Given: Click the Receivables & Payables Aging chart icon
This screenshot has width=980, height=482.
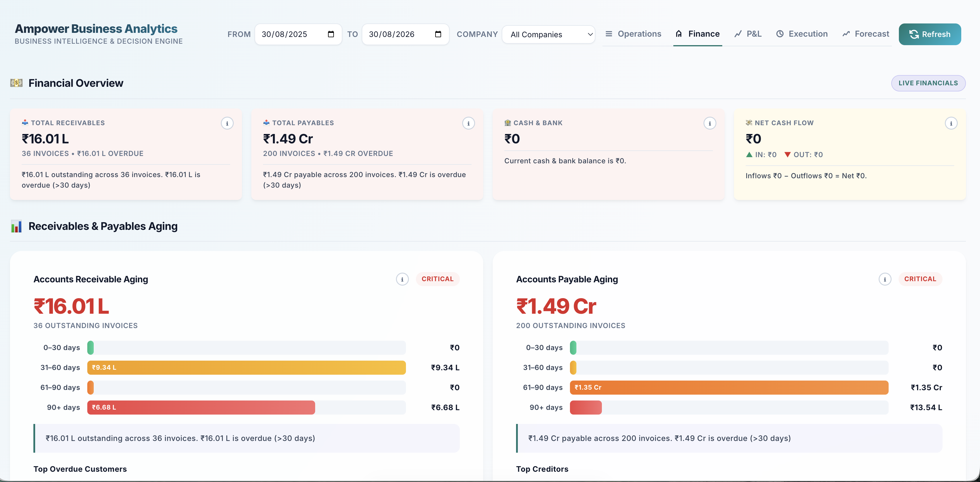Looking at the screenshot, I should tap(16, 226).
